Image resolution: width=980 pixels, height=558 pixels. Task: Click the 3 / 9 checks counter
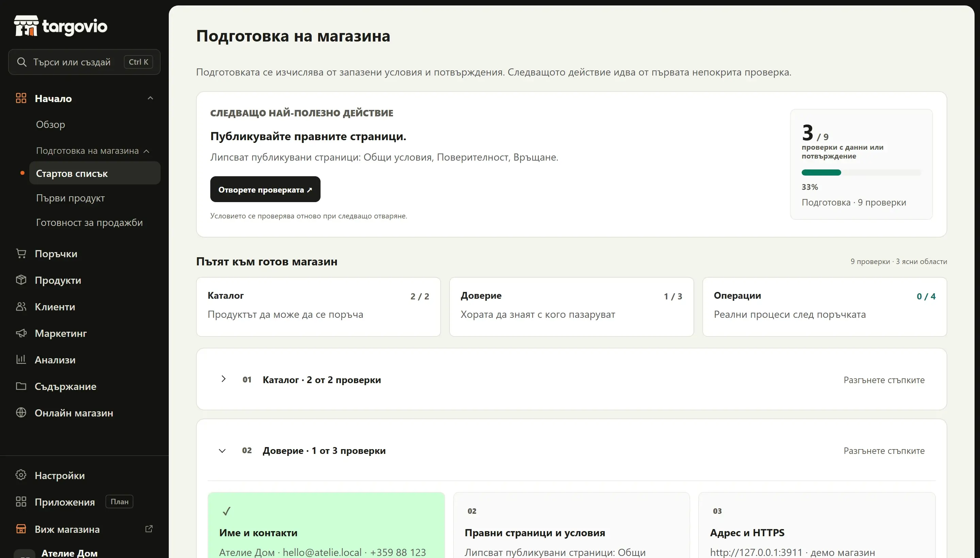coord(815,133)
